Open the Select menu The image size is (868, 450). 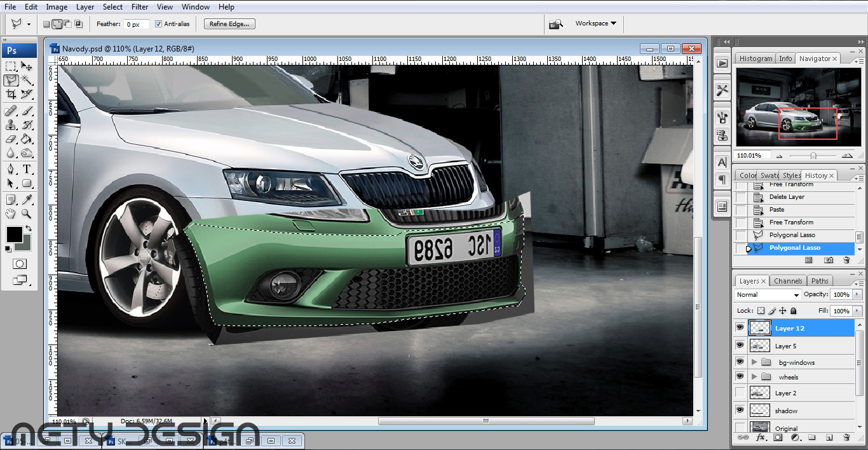point(112,7)
